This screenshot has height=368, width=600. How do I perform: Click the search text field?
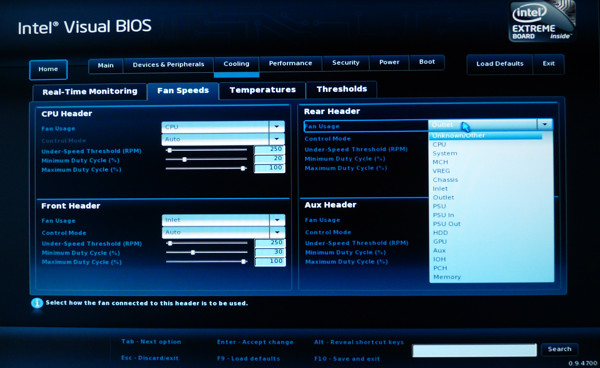[x=474, y=350]
